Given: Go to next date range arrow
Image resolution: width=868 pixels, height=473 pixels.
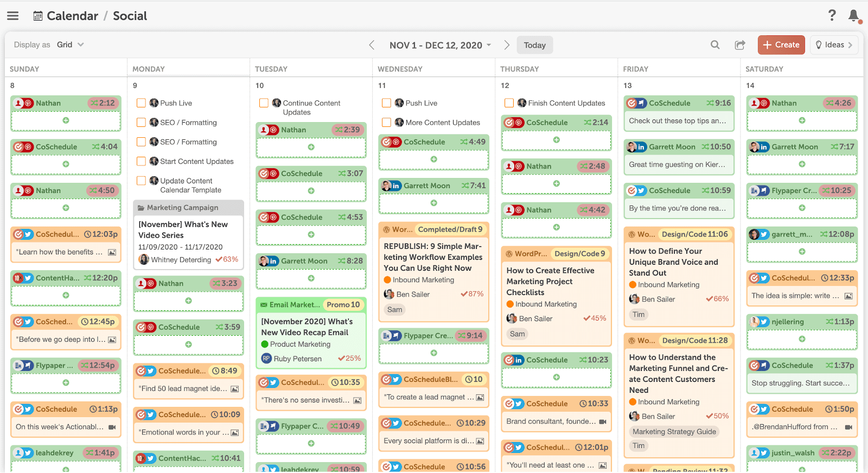Looking at the screenshot, I should point(507,45).
